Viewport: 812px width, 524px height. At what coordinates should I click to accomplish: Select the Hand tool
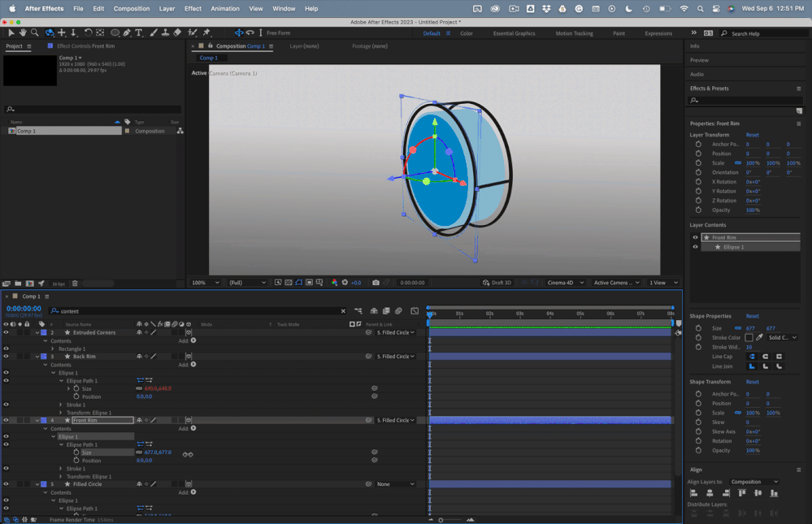(23, 33)
